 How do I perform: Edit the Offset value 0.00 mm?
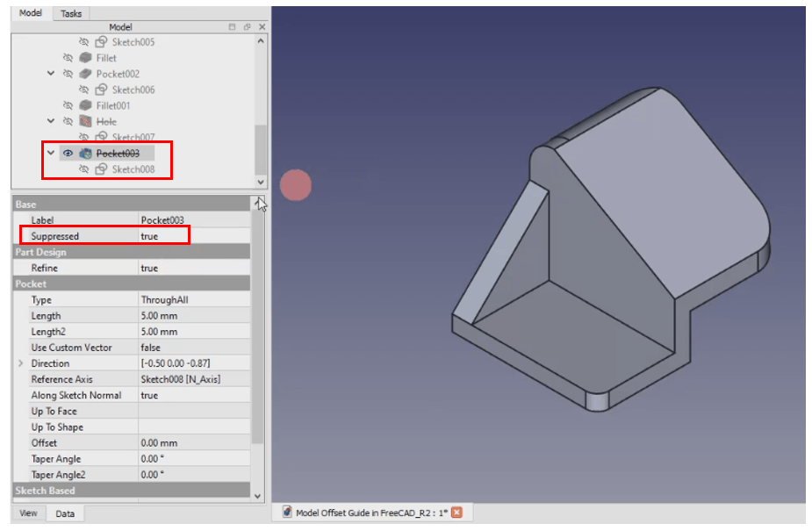[194, 443]
